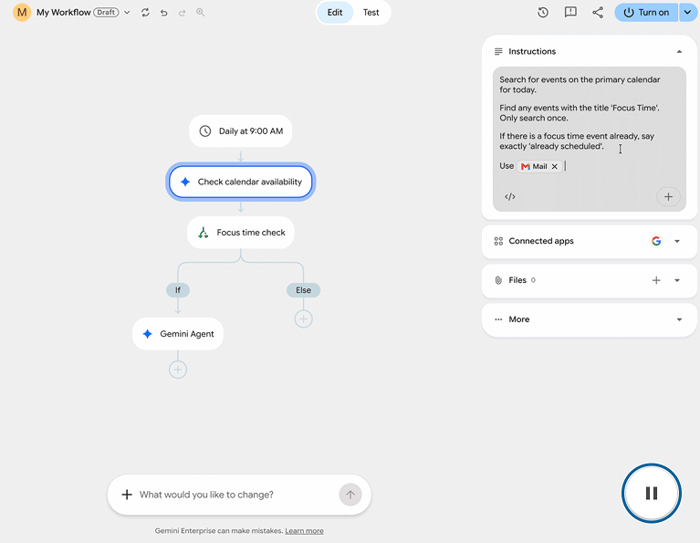Viewport: 700px width, 543px height.
Task: Click the Turn on button
Action: (x=646, y=13)
